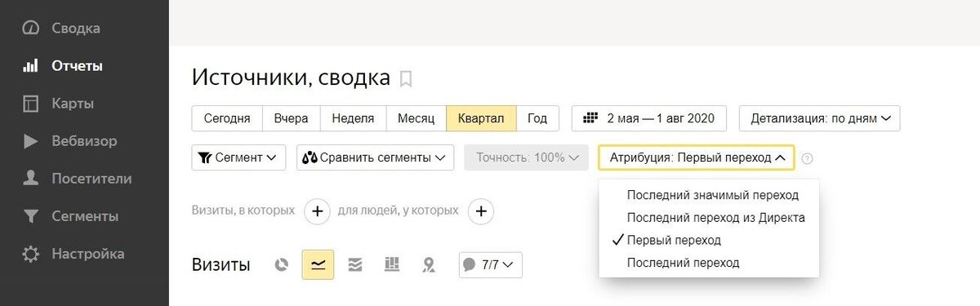Viewport: 980px width, 306px height.
Task: Go to Вебвизор in sidebar
Action: click(x=84, y=141)
